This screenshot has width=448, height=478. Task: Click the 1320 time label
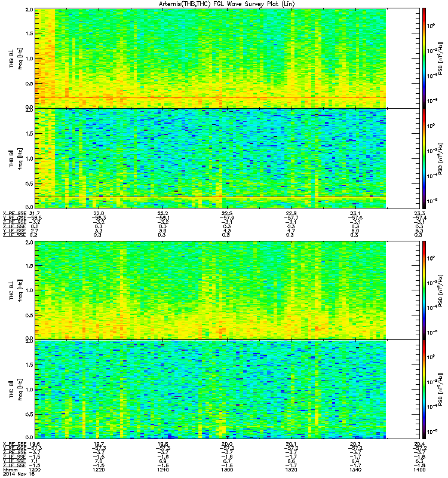(291, 470)
